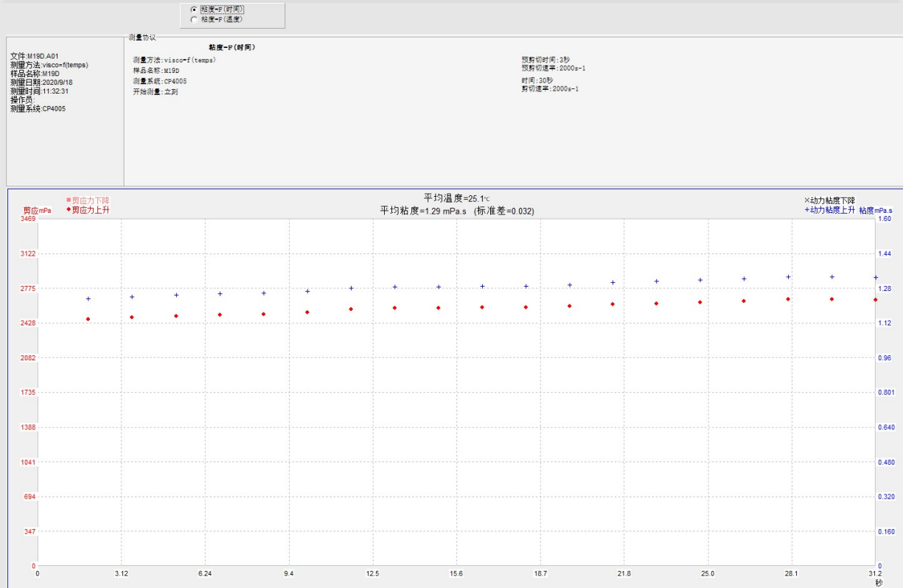Click the 测量协议 group box header
This screenshot has height=588, width=903.
[142, 37]
